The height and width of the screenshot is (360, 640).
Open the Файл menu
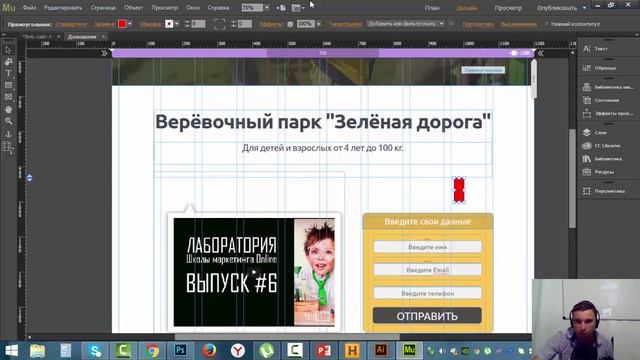click(x=29, y=8)
